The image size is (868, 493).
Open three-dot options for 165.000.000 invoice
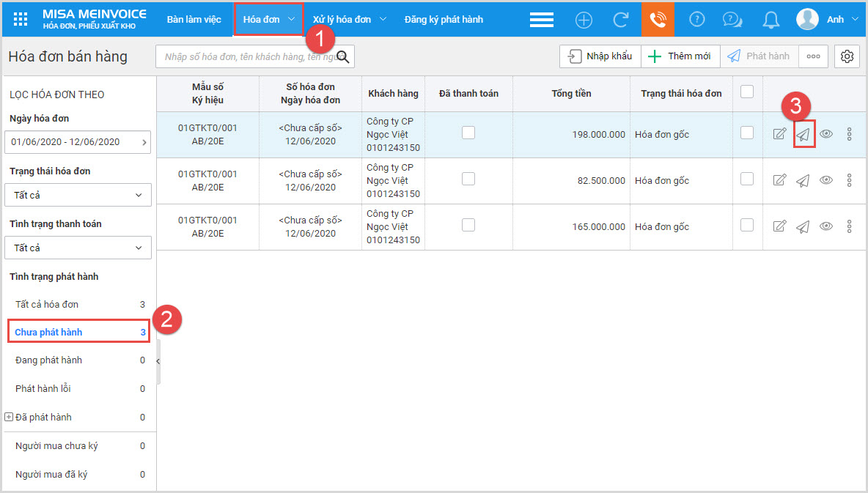pyautogui.click(x=849, y=226)
